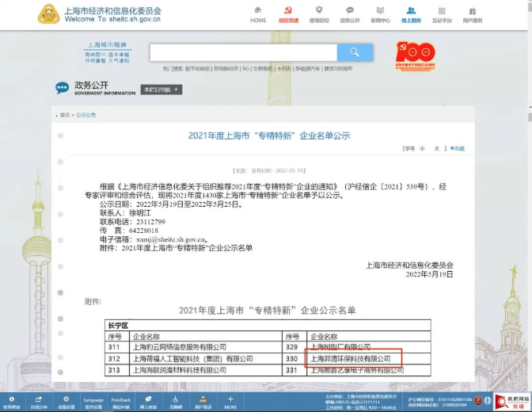Click the 公示公告 breadcrumb link
This screenshot has height=412, width=532.
[x=85, y=115]
